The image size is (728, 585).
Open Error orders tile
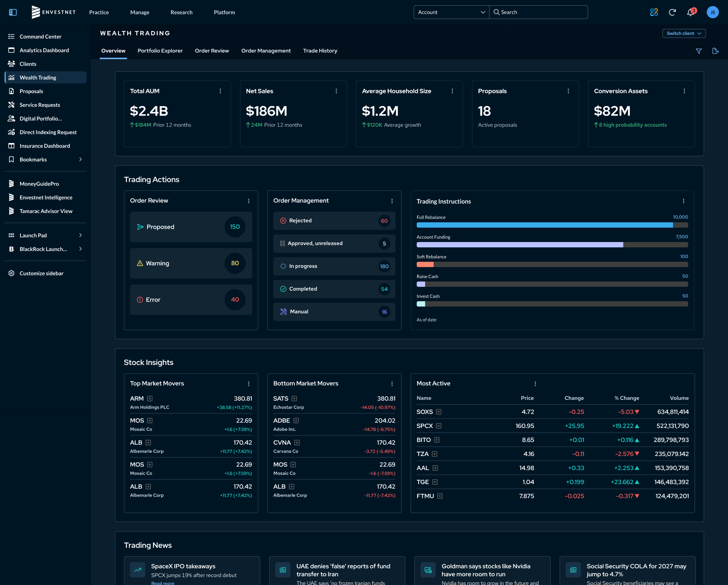pos(191,300)
